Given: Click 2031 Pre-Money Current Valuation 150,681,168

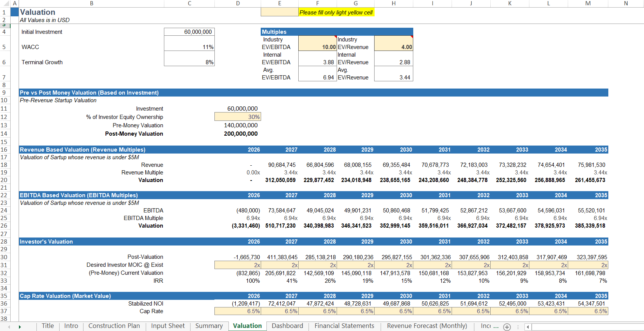Looking at the screenshot, I should point(434,273).
